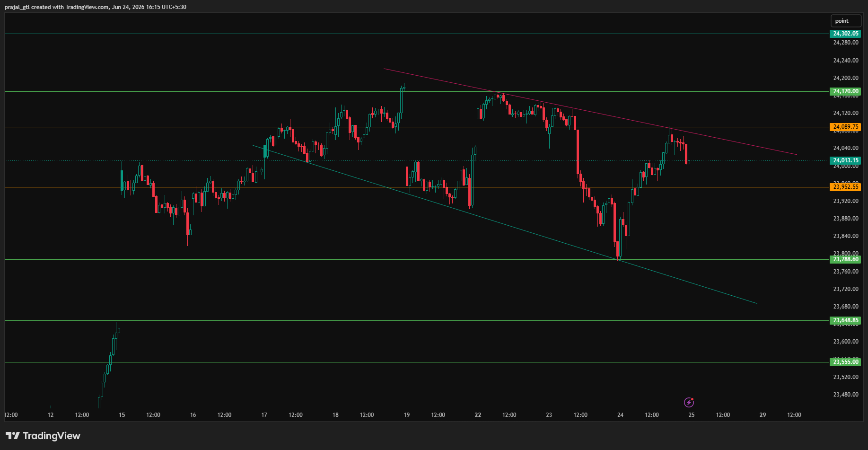Click the 24,280.00 axis value

tap(845, 43)
